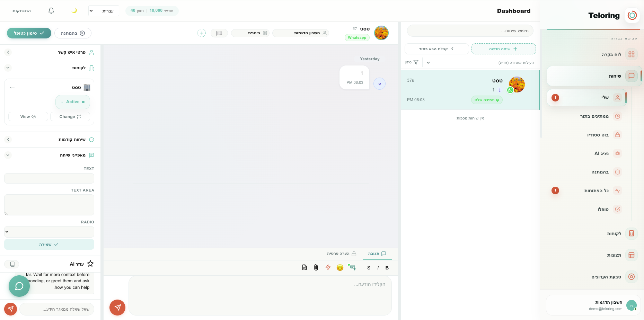The image size is (644, 320).
Task: Switch to the תגובה reply tab
Action: [x=377, y=254]
